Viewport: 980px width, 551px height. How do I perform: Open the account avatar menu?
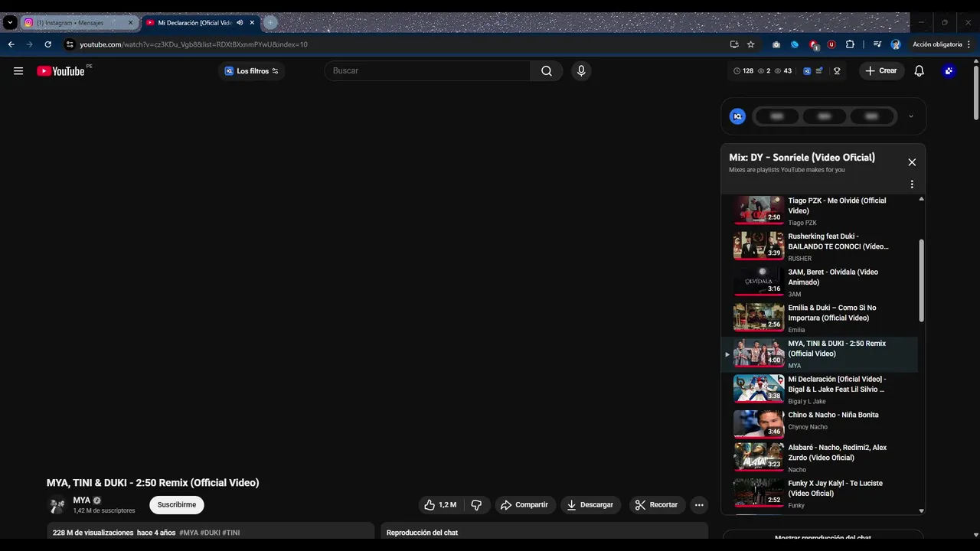click(x=949, y=71)
